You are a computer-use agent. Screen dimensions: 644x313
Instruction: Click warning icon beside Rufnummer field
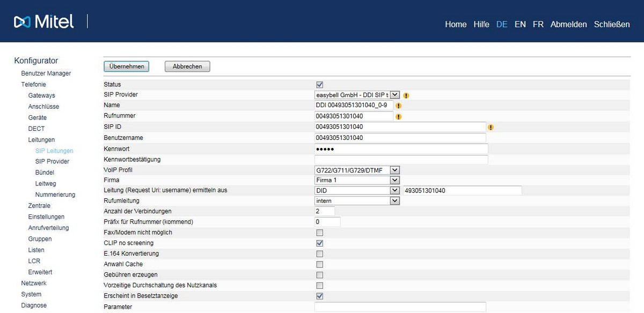tap(398, 116)
